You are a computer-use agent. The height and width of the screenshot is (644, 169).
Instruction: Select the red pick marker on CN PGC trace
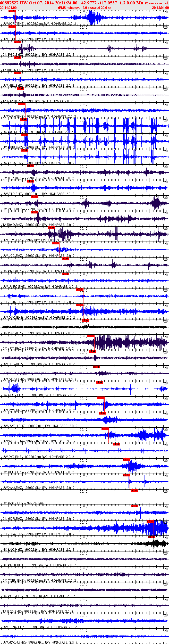coord(18,42)
